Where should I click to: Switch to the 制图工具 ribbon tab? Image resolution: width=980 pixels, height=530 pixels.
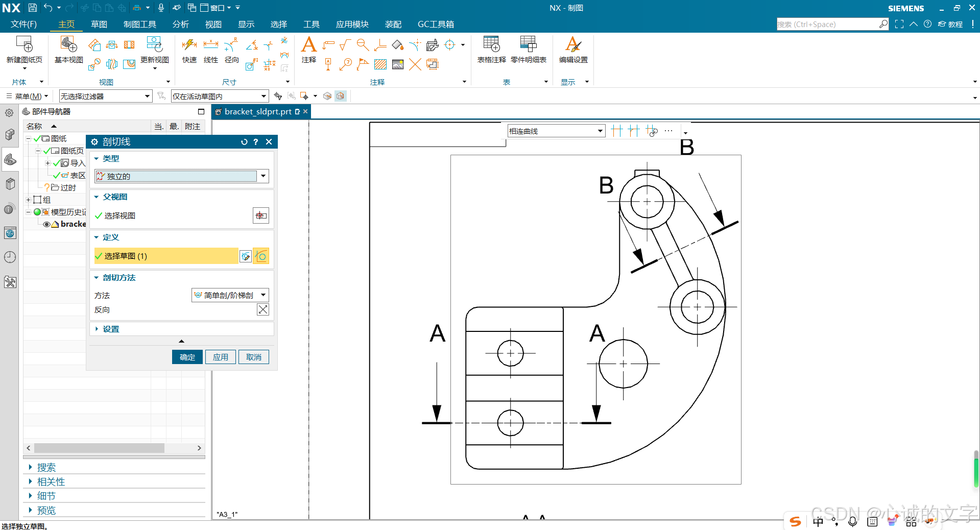point(140,24)
